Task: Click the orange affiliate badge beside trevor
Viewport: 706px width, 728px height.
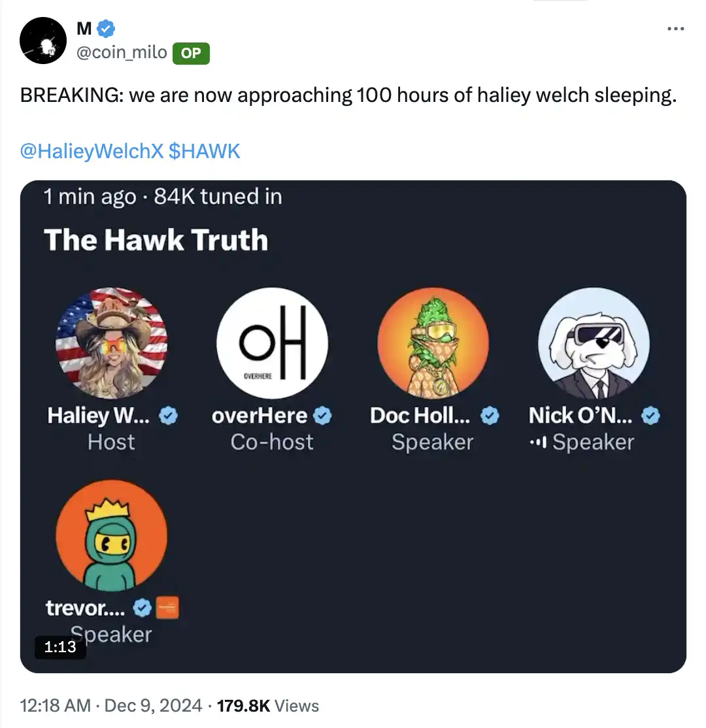Action: (168, 608)
